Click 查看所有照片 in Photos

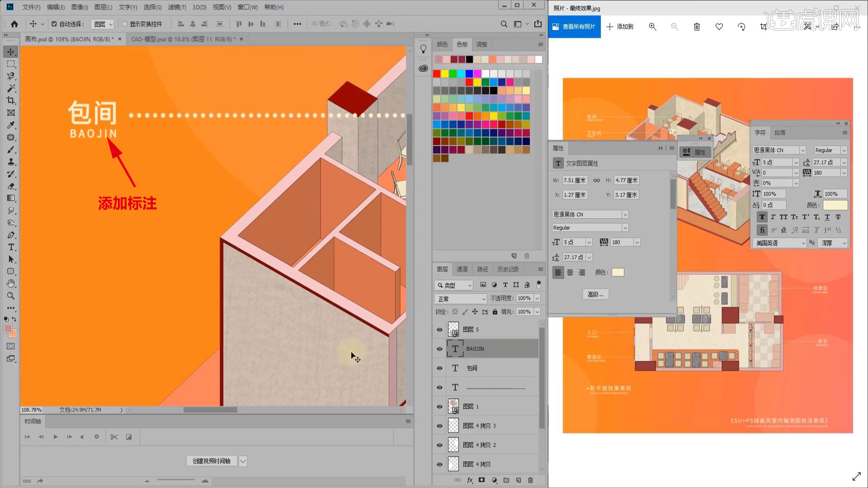coord(574,27)
